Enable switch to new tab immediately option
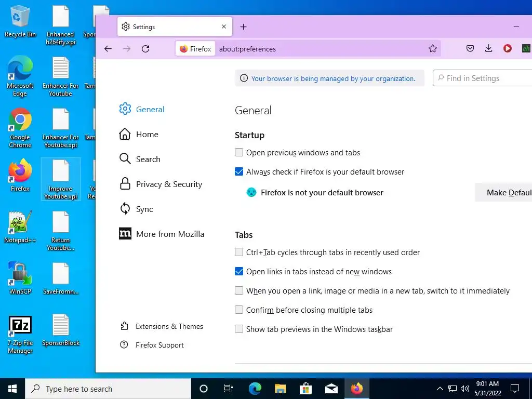This screenshot has height=399, width=532. point(239,290)
